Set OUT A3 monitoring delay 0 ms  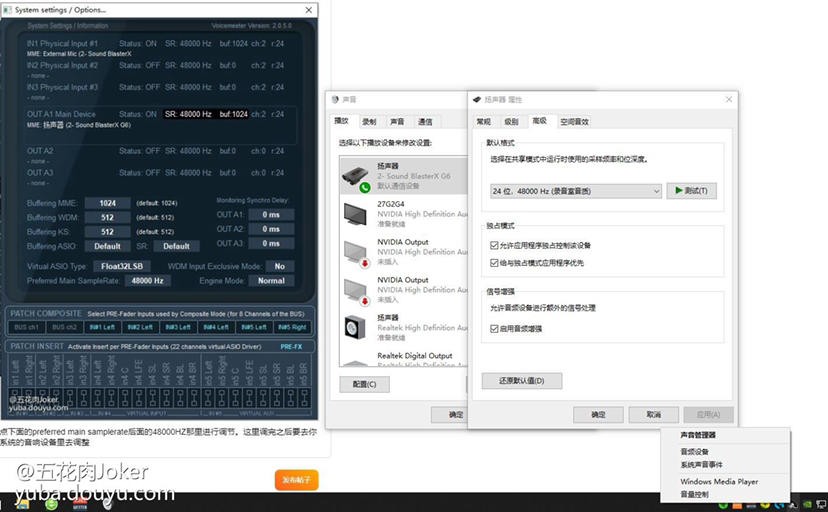coord(271,243)
